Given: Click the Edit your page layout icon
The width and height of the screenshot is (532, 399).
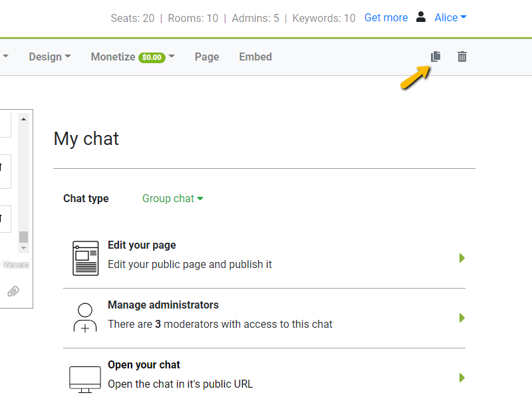Looking at the screenshot, I should (85, 258).
